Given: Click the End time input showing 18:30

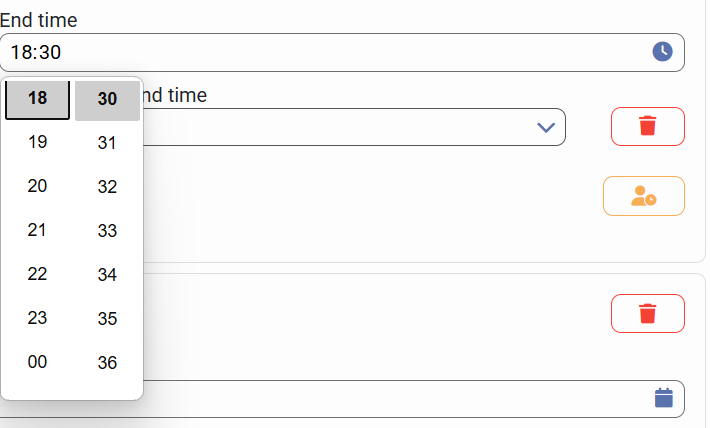Looking at the screenshot, I should tap(320, 52).
